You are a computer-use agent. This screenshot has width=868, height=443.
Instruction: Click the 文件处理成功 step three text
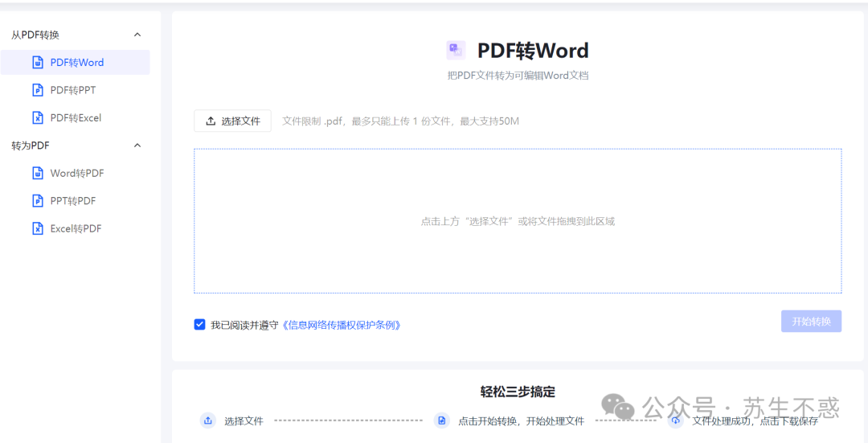pos(755,421)
